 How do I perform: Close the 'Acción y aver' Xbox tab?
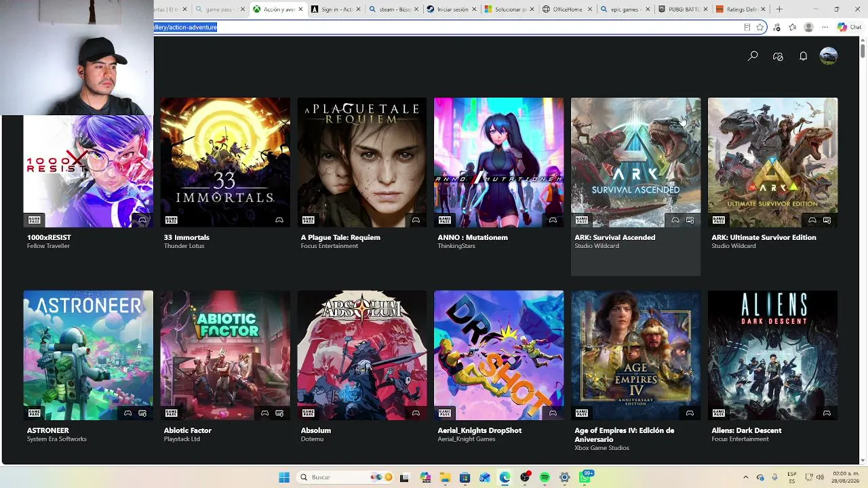(x=299, y=9)
